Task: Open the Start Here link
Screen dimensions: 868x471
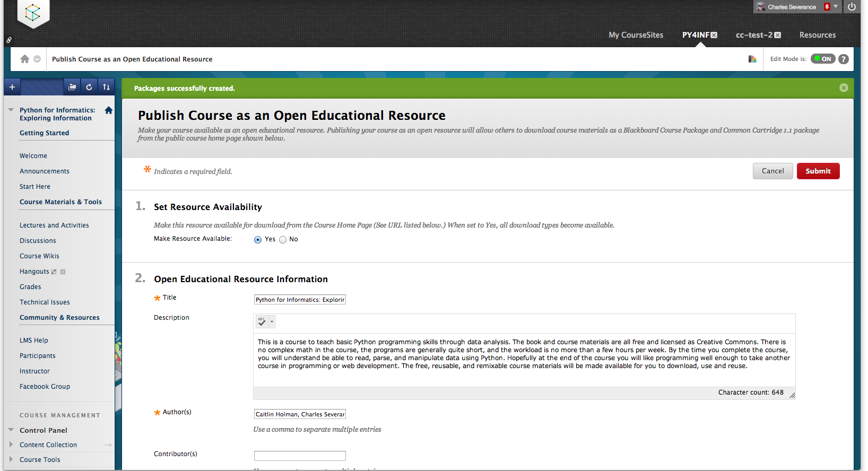Action: coord(35,187)
